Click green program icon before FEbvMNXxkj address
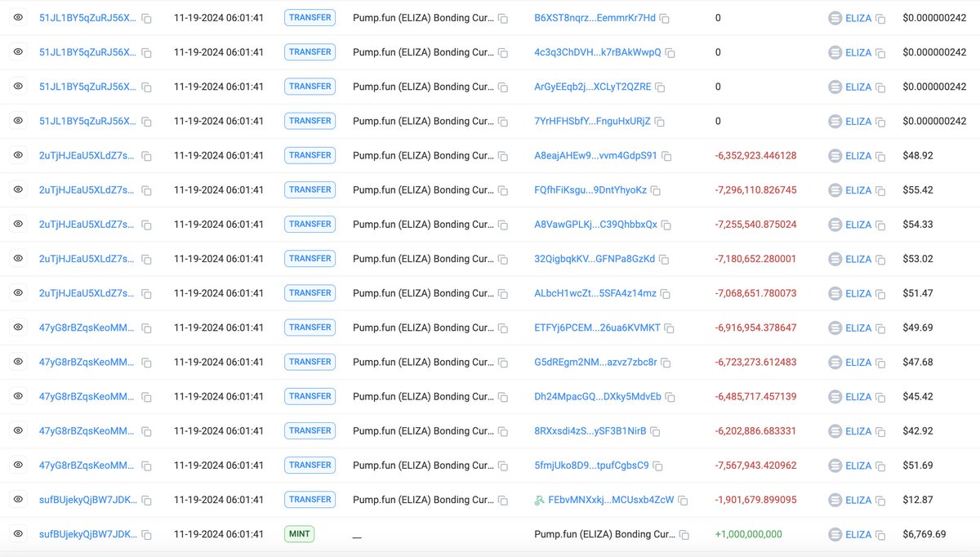980x557 pixels. pyautogui.click(x=539, y=500)
